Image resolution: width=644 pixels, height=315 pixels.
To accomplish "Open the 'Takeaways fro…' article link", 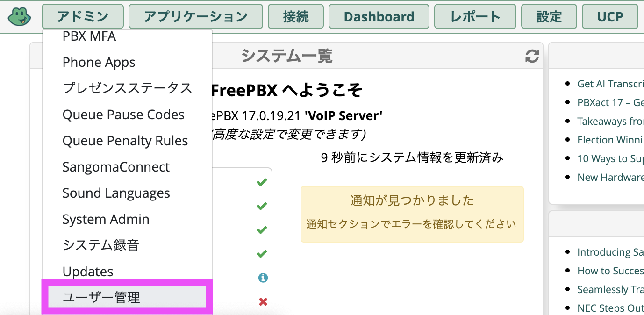I will [610, 122].
